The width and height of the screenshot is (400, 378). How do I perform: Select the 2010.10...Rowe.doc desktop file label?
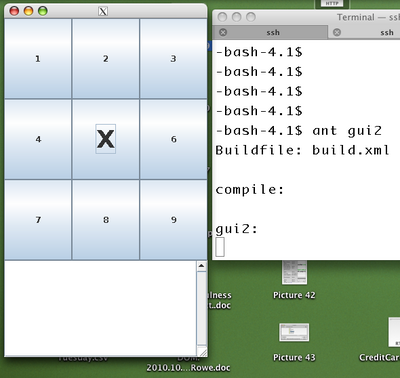[x=188, y=368]
